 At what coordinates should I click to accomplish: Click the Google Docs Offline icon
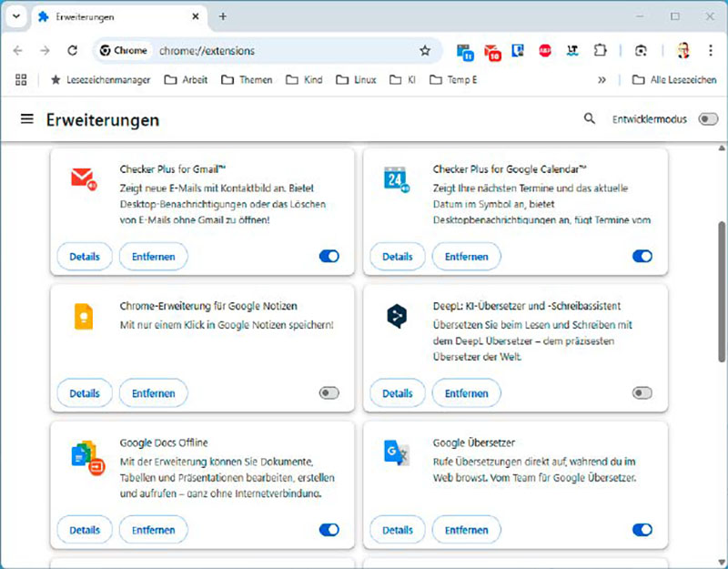(x=88, y=458)
